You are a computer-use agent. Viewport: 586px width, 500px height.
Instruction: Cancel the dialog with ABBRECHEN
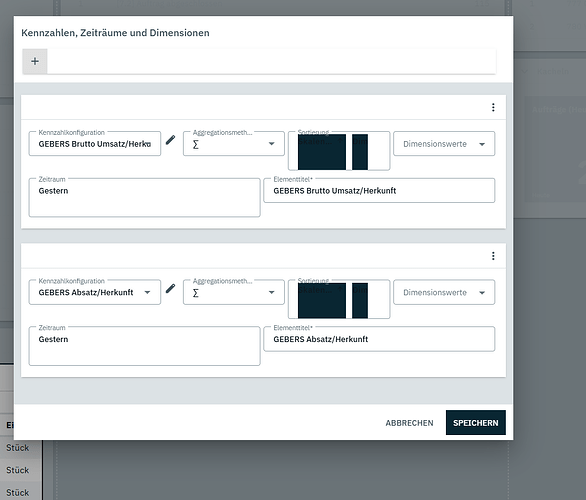[x=409, y=423]
